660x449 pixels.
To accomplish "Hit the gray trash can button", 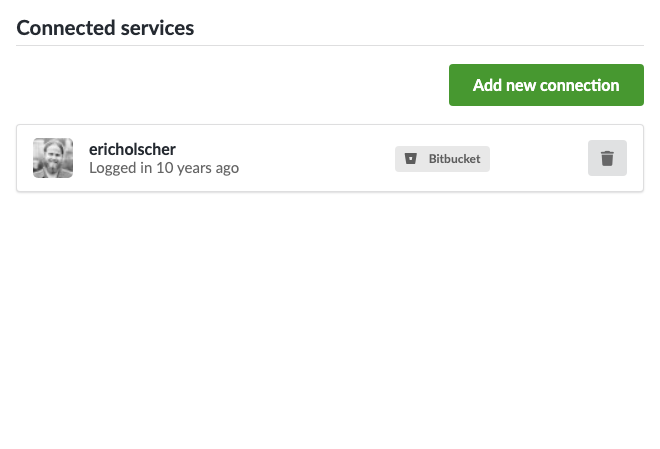I will pos(607,158).
